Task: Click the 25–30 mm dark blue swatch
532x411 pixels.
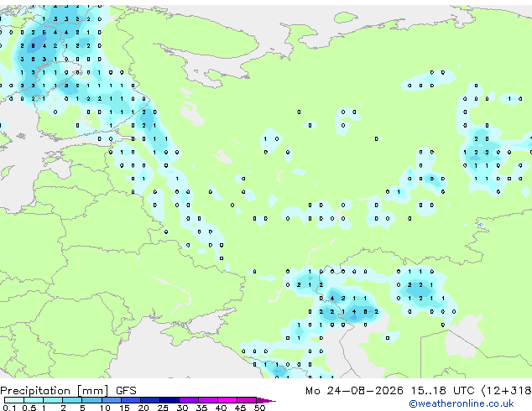Action: click(169, 400)
